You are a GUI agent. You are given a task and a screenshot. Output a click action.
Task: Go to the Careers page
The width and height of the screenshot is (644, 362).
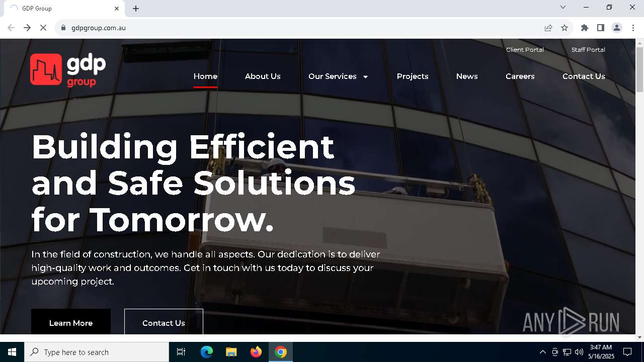coord(520,76)
